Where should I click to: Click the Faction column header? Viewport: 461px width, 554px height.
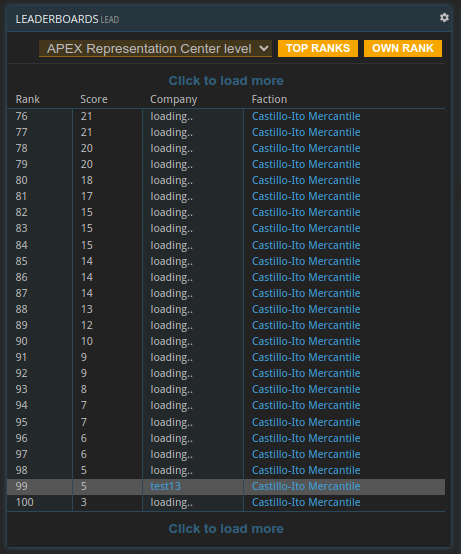pyautogui.click(x=269, y=99)
